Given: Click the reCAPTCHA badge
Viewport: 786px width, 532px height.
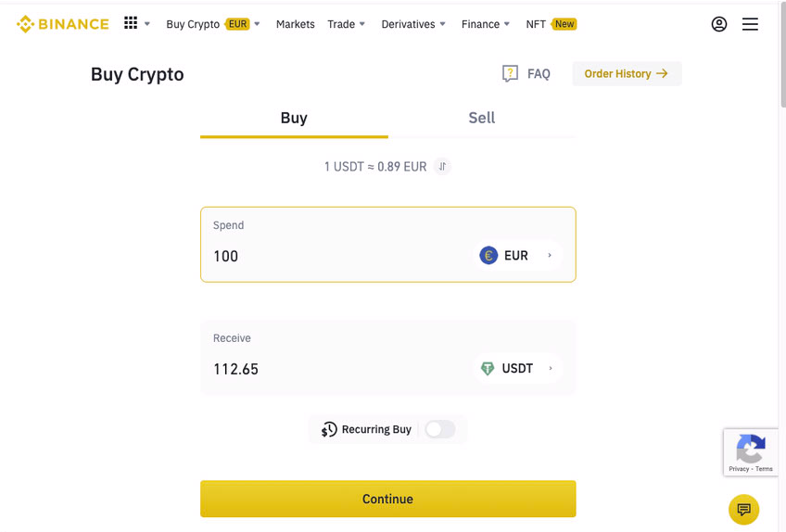Looking at the screenshot, I should point(750,451).
